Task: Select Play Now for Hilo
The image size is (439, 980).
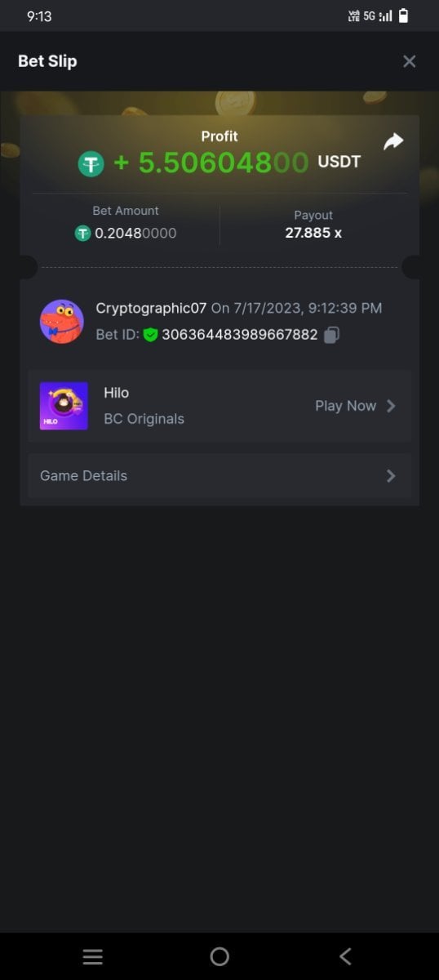Action: coord(346,406)
